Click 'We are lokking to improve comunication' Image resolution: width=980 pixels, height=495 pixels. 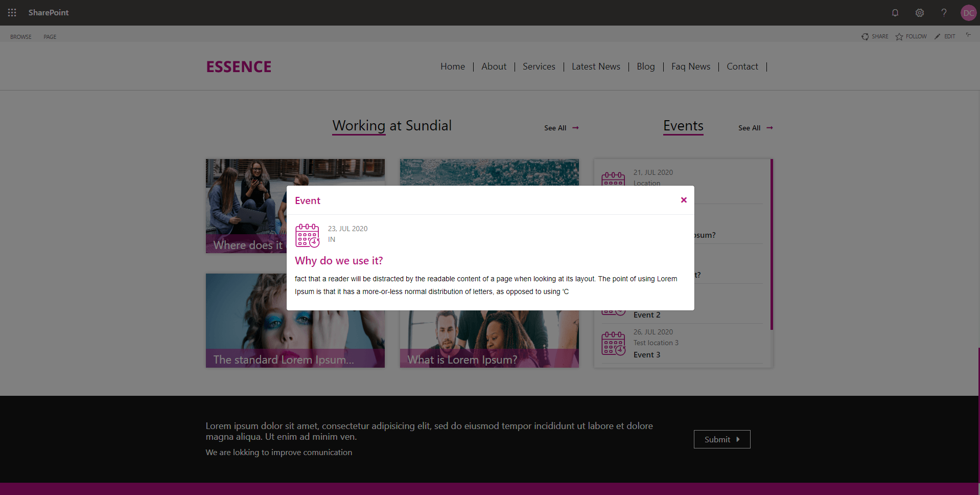(279, 453)
